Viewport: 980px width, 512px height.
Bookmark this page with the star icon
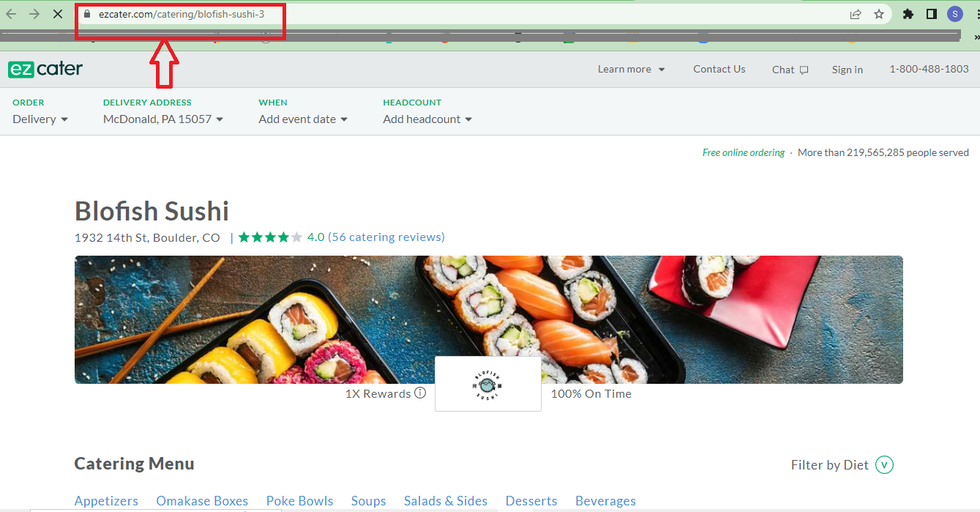click(879, 14)
